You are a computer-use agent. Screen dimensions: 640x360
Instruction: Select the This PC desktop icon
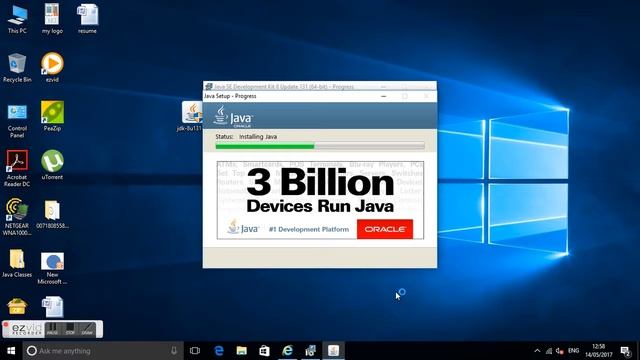click(17, 19)
